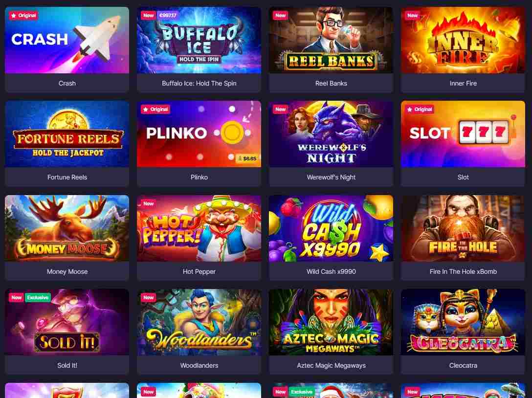Click the New badge on Reel Banks
Screen dimensions: 532x398
[x=280, y=15]
